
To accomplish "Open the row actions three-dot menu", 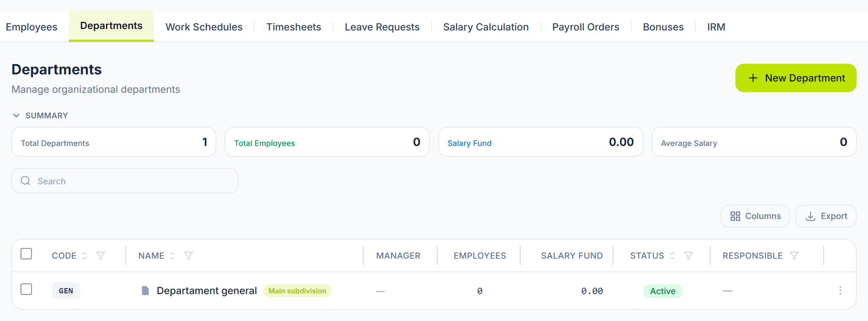I will point(840,291).
